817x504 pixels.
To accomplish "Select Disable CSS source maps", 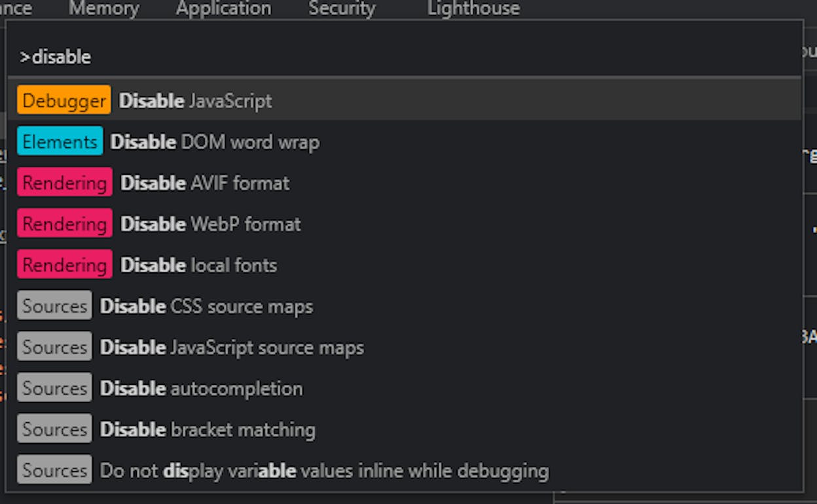I will coord(405,306).
